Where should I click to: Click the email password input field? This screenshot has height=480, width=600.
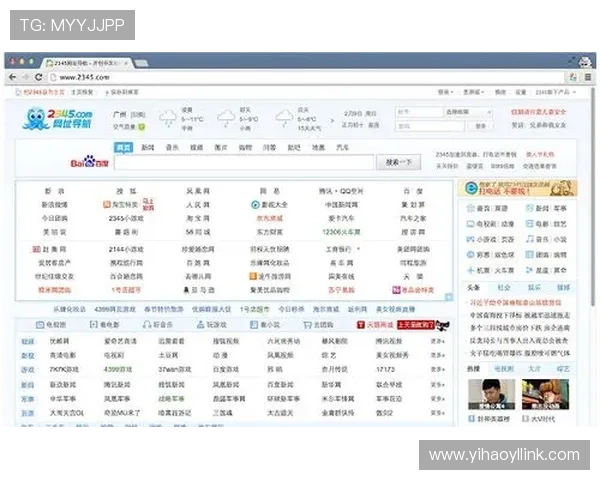(x=430, y=126)
